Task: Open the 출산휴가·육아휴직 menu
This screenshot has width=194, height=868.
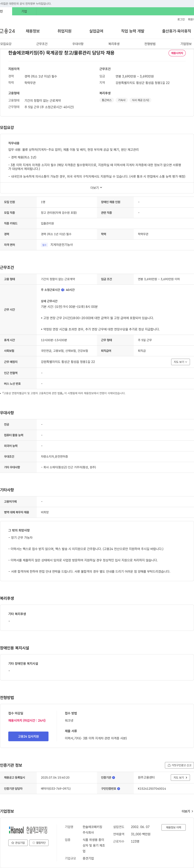Action: [176, 31]
